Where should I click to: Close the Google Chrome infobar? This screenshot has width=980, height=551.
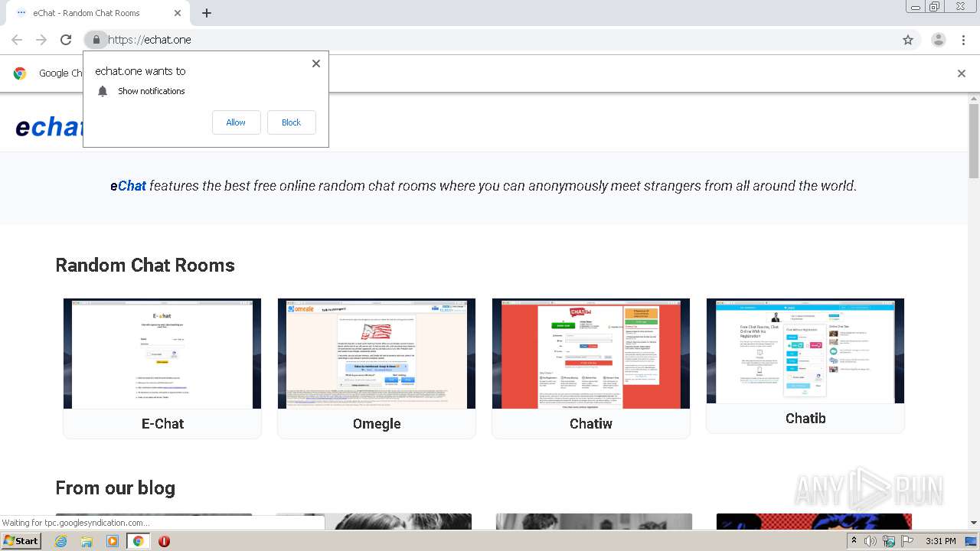(x=962, y=73)
